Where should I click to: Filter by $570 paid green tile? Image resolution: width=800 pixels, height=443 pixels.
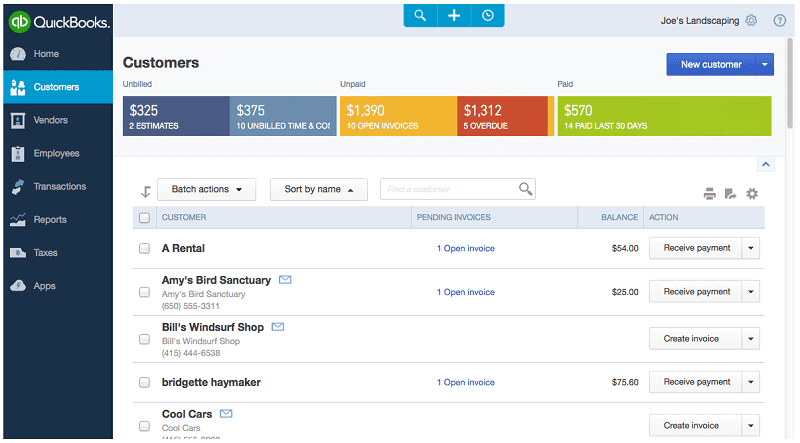point(664,116)
